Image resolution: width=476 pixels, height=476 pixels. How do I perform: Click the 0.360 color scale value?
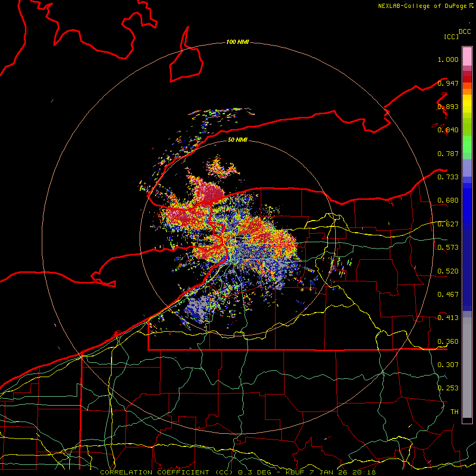[448, 342]
